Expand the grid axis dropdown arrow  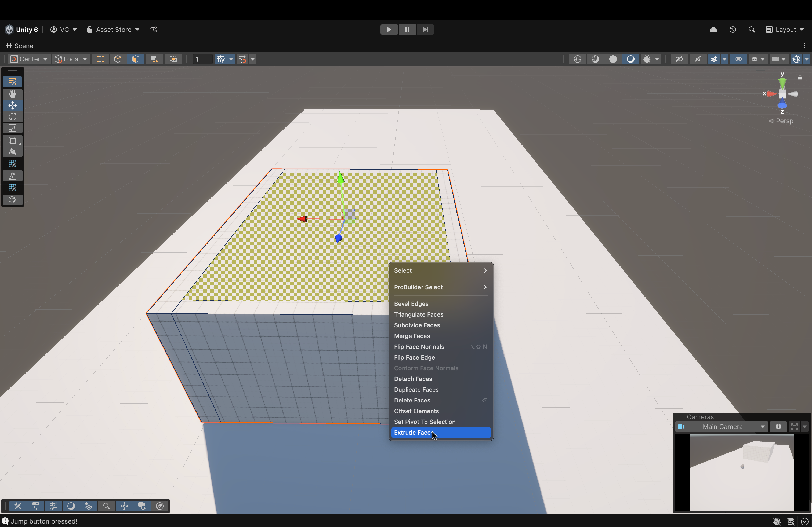tap(231, 59)
